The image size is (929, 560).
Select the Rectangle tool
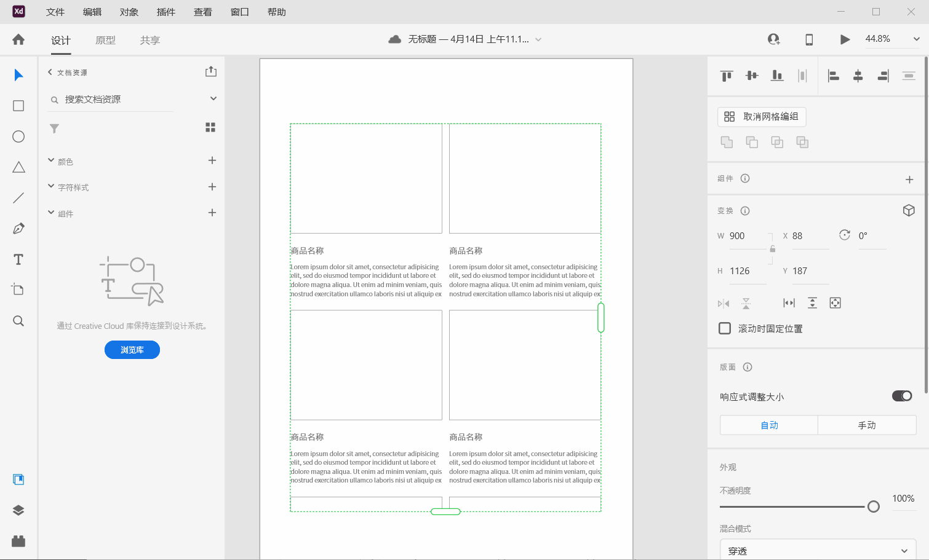click(x=18, y=105)
